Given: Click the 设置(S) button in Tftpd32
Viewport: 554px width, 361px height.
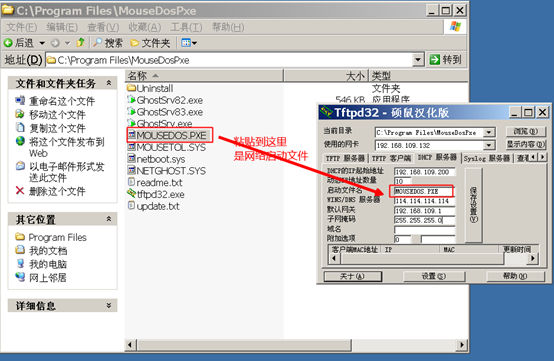Looking at the screenshot, I should click(434, 276).
